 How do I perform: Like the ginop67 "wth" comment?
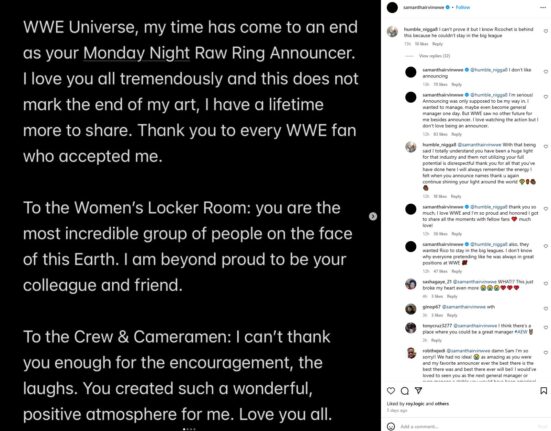pos(546,308)
